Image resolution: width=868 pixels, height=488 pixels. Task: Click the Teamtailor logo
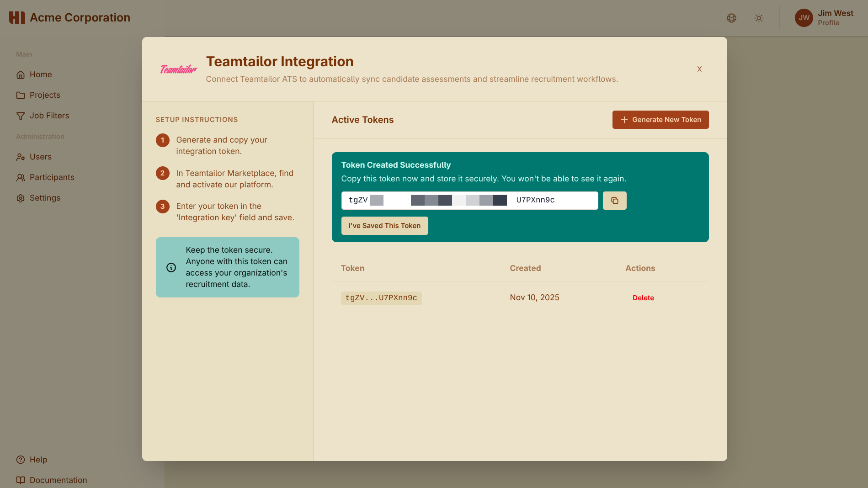tap(178, 69)
